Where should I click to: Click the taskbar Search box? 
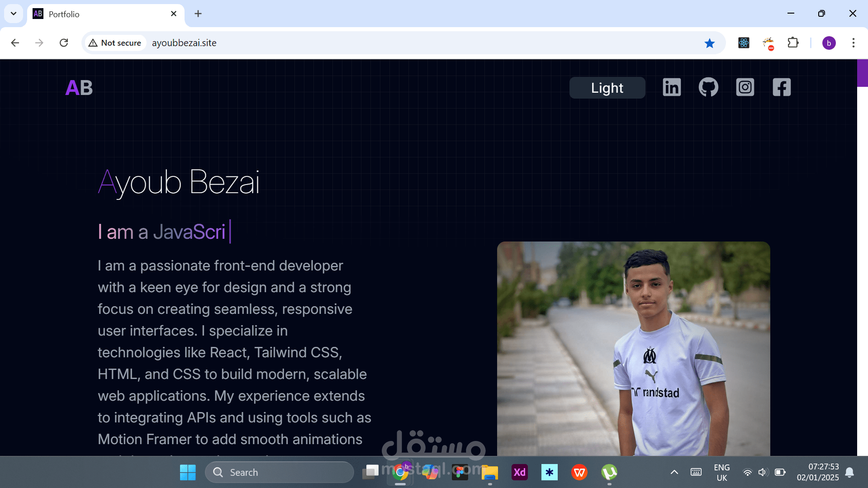(280, 472)
